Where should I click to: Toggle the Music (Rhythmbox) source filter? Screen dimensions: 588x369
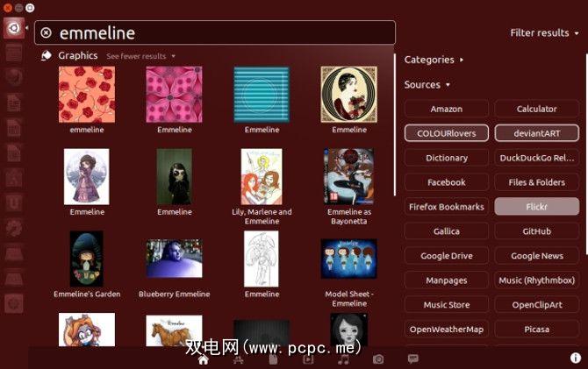tap(536, 280)
